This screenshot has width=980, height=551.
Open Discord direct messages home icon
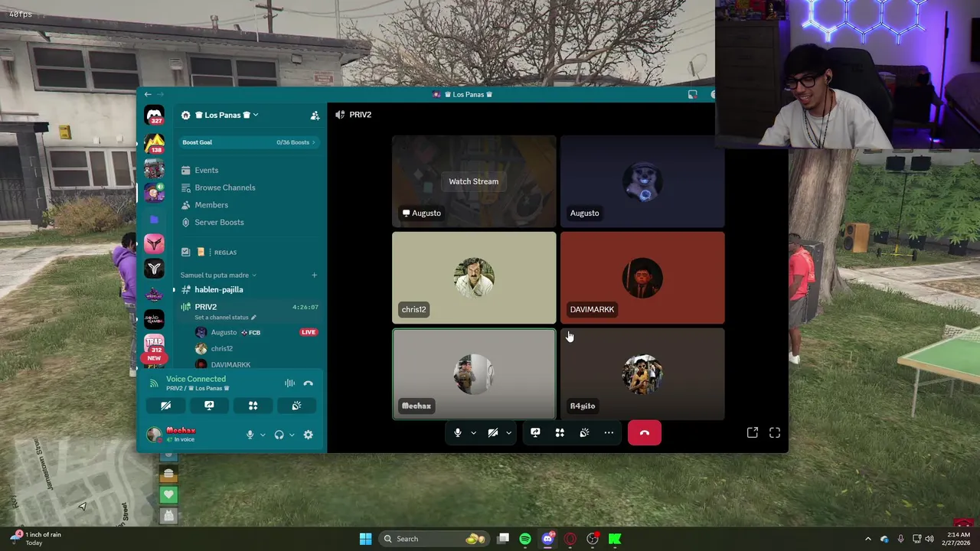tap(155, 115)
